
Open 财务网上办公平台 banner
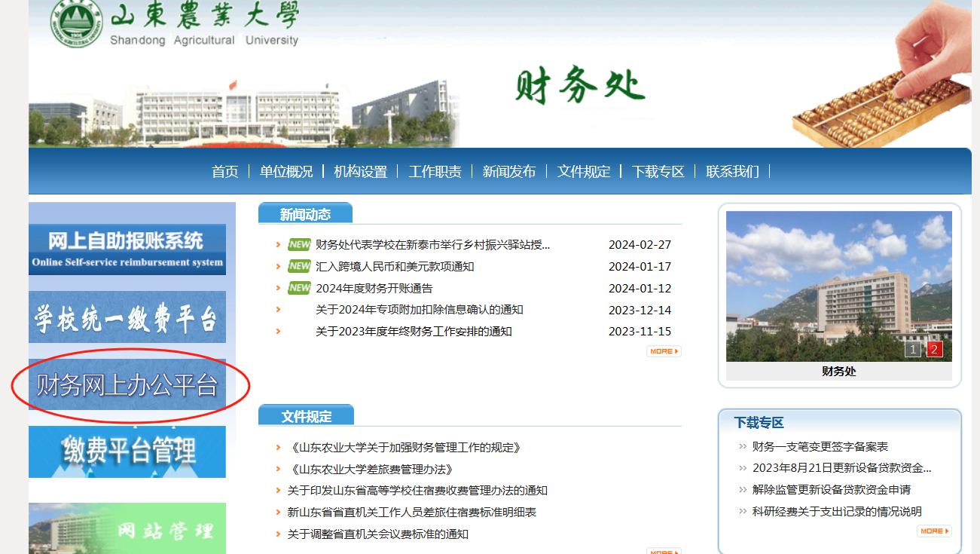(x=127, y=385)
